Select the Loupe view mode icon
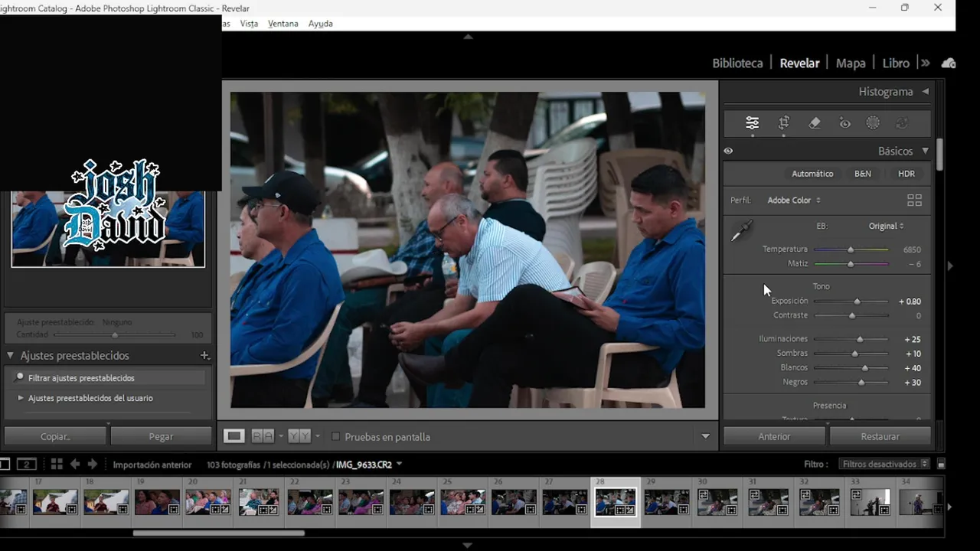Image resolution: width=980 pixels, height=551 pixels. tap(234, 436)
